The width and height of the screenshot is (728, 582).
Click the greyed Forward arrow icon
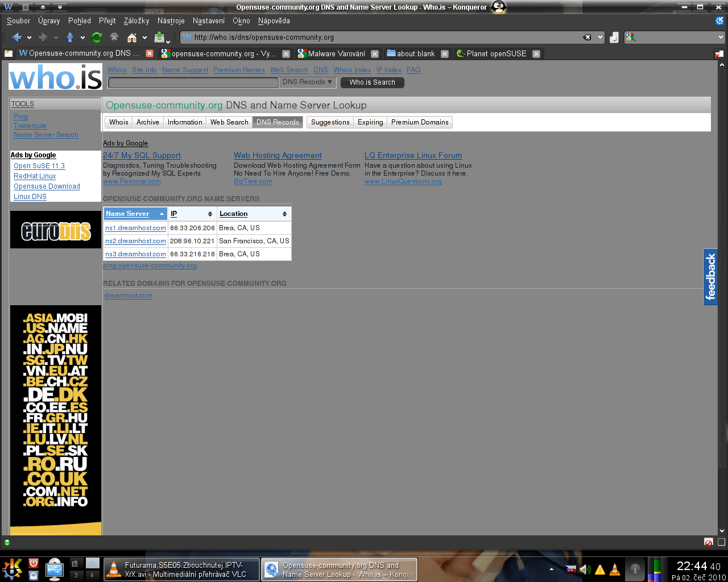pyautogui.click(x=43, y=38)
